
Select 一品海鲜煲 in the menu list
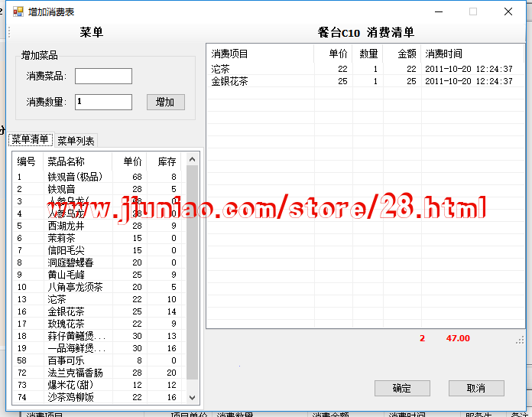(99, 348)
